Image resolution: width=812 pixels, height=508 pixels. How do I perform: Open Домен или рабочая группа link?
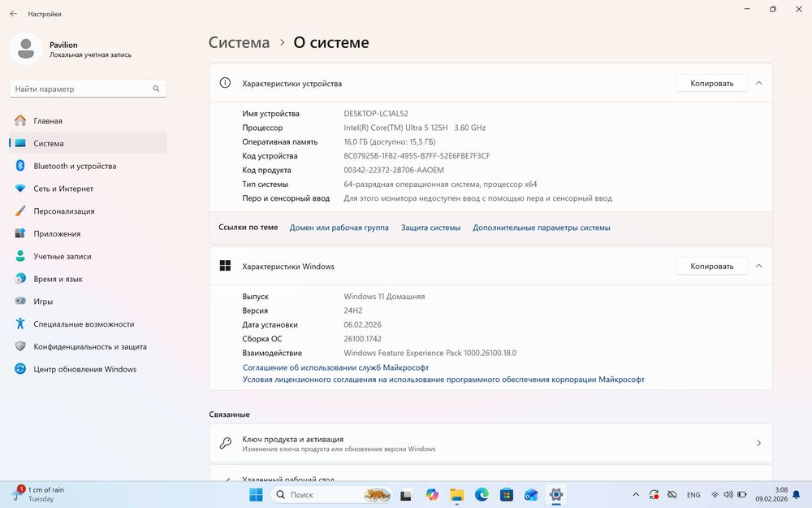[339, 228]
